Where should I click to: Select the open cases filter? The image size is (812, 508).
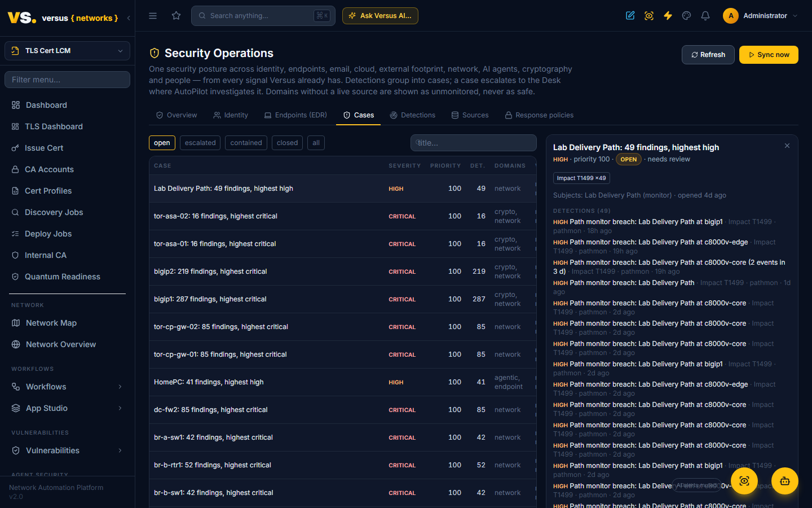click(x=162, y=143)
